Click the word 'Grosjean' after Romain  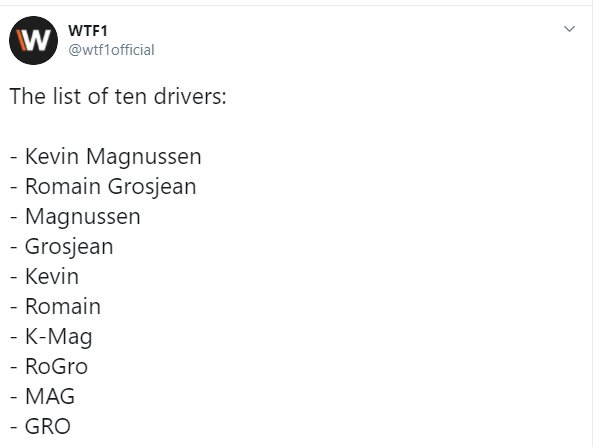coord(152,187)
